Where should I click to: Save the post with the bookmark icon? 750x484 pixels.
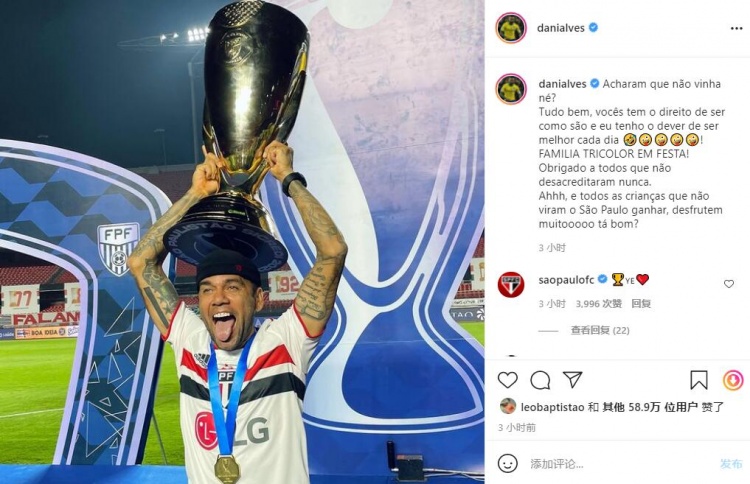coord(699,380)
